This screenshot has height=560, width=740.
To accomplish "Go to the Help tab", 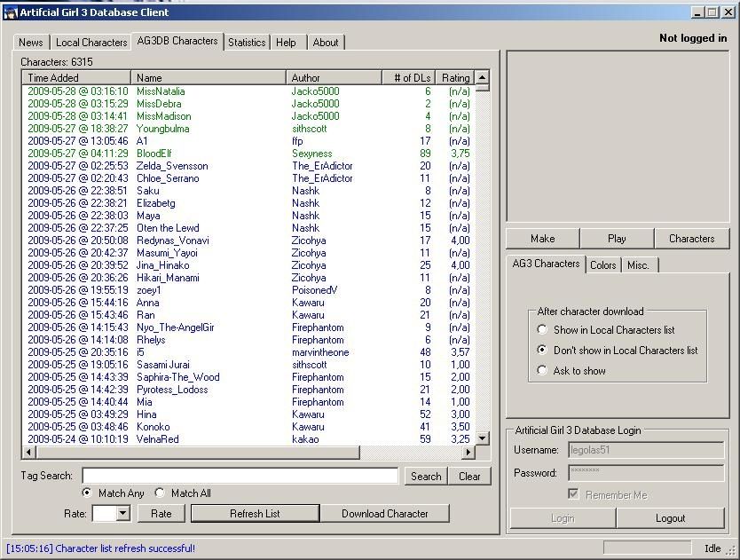I will pyautogui.click(x=286, y=43).
